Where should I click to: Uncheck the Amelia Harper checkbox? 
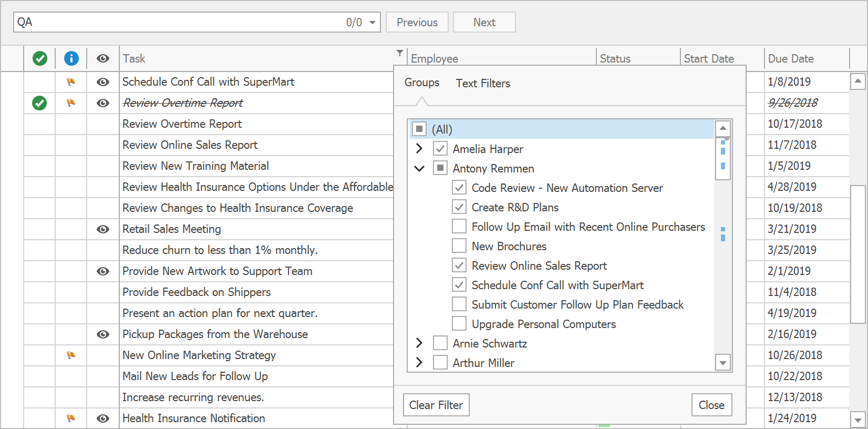pos(440,149)
